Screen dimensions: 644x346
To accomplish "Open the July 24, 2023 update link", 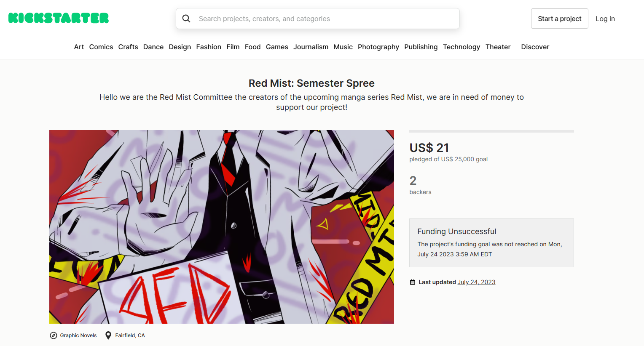I will coord(476,282).
